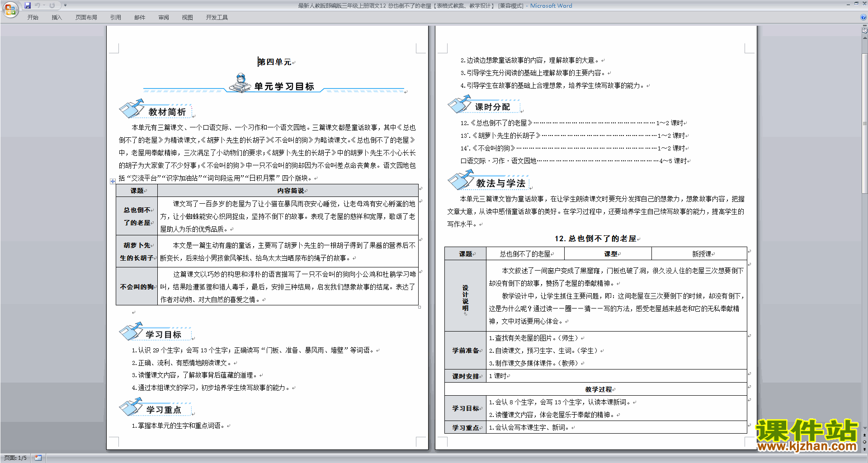Click the 总也倒不了的老屋 row label cell

click(137, 216)
